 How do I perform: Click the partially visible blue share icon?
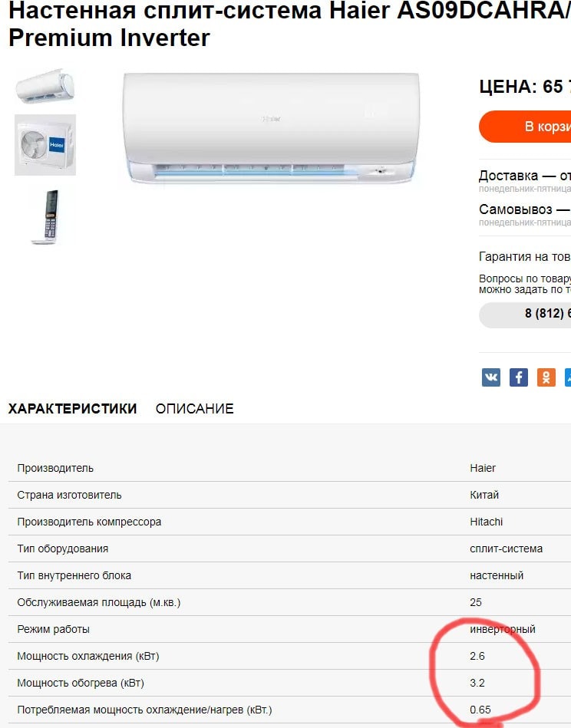pos(568,377)
